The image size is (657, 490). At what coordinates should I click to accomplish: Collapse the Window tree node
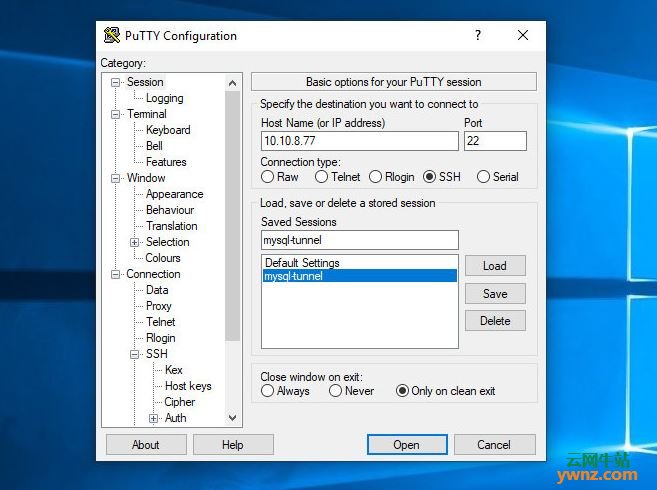pyautogui.click(x=115, y=179)
